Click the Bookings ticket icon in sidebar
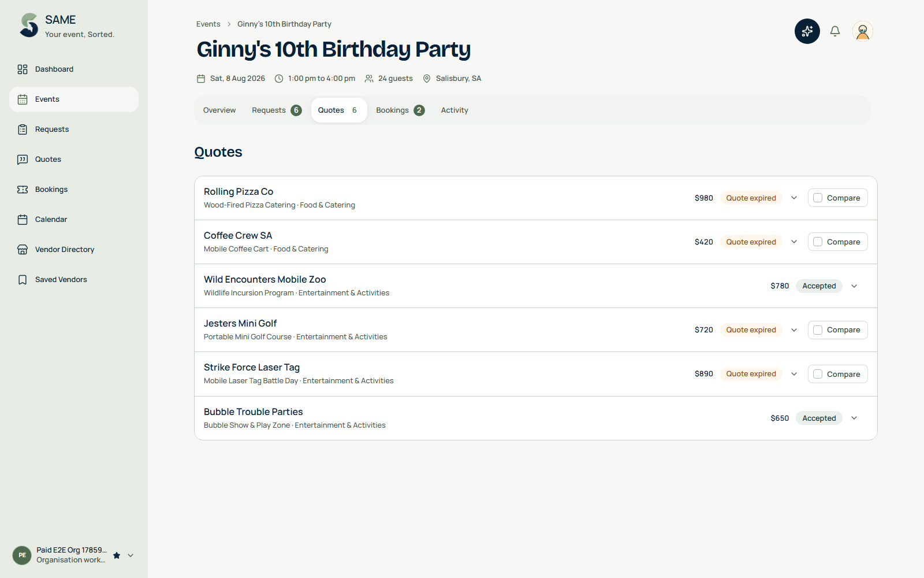The image size is (924, 578). 23,190
